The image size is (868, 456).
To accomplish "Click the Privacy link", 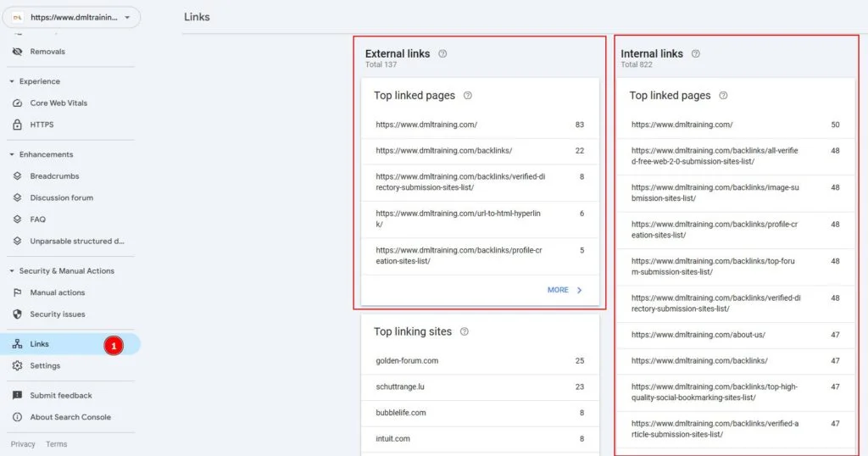I will pos(23,444).
